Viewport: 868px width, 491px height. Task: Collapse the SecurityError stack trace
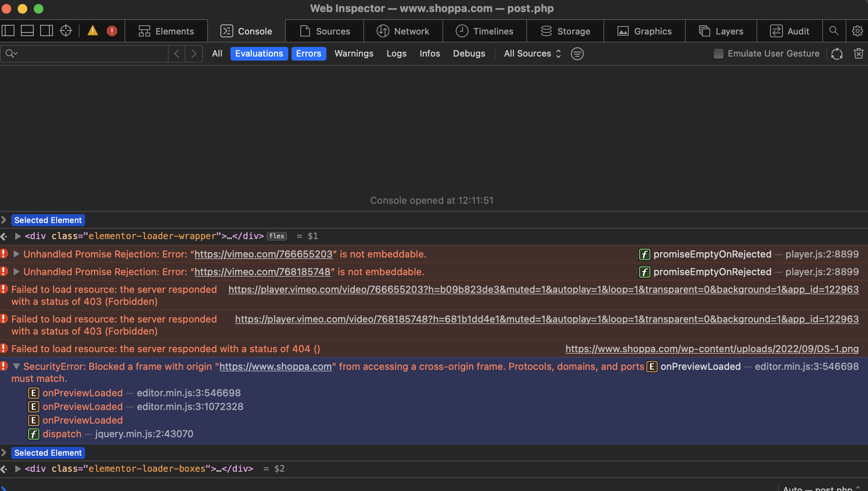point(16,366)
